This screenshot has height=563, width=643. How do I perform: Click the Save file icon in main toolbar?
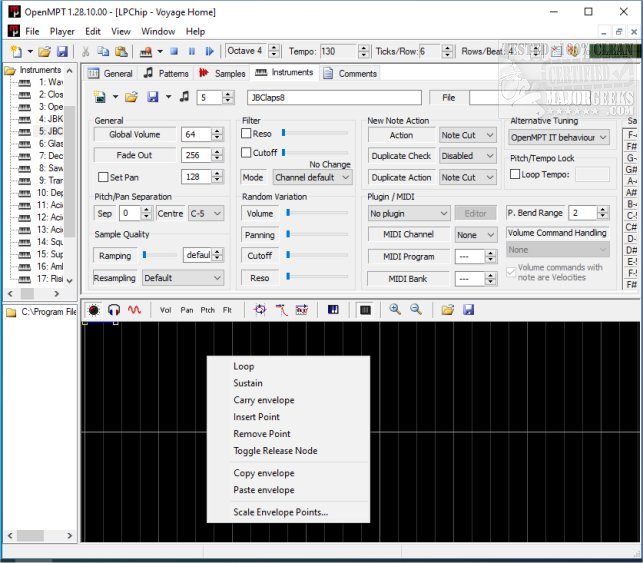62,51
